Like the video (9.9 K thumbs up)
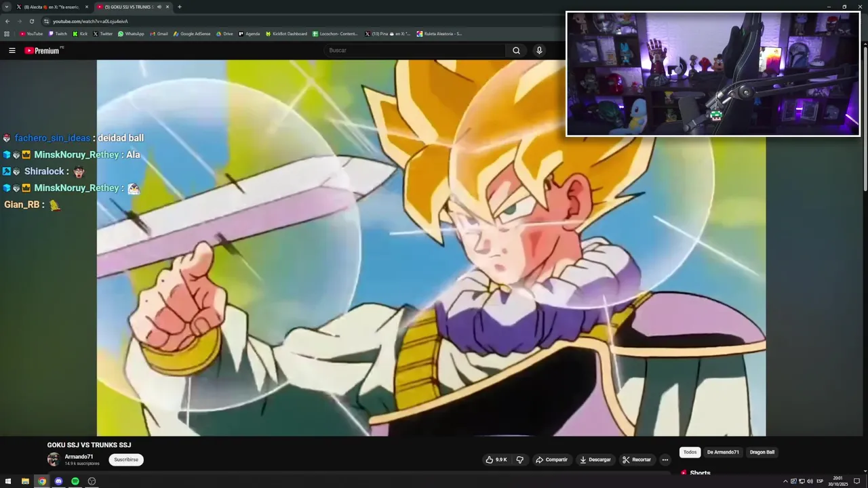Image resolution: width=868 pixels, height=488 pixels. tap(496, 460)
